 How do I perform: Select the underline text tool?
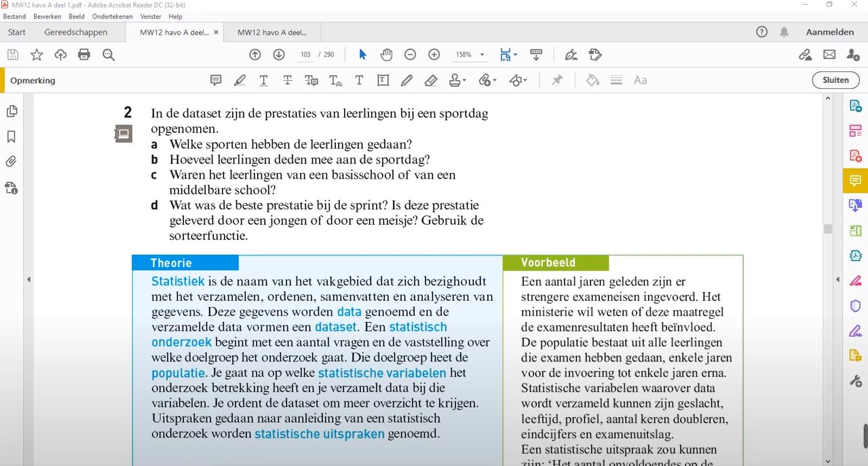[x=263, y=80]
